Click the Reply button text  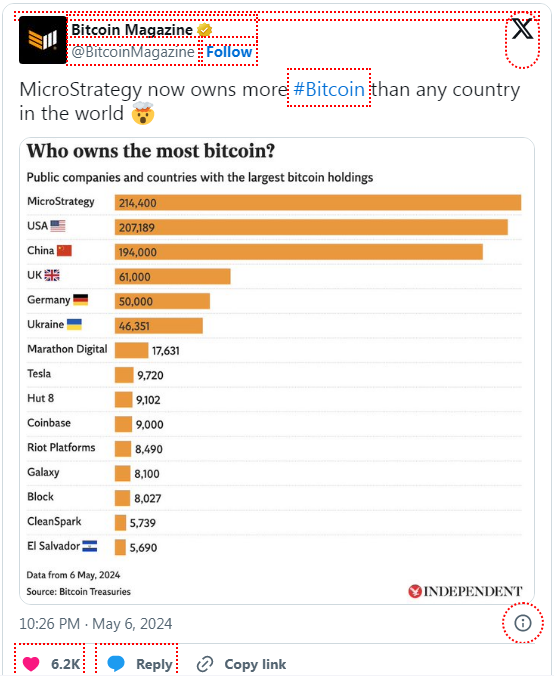pos(154,664)
